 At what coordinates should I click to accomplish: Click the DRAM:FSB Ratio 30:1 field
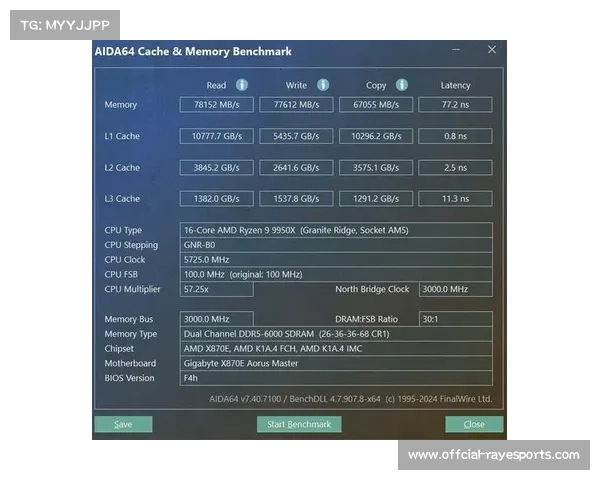point(455,319)
